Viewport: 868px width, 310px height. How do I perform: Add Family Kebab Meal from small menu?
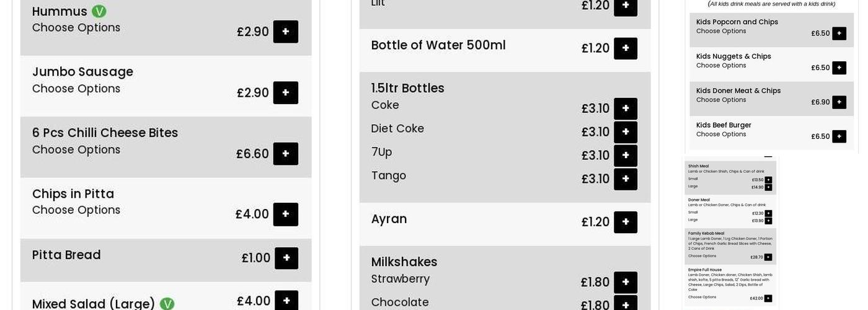coord(768,257)
